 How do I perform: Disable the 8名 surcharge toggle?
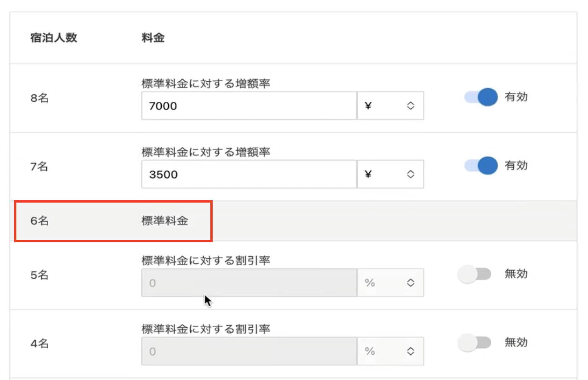(480, 97)
